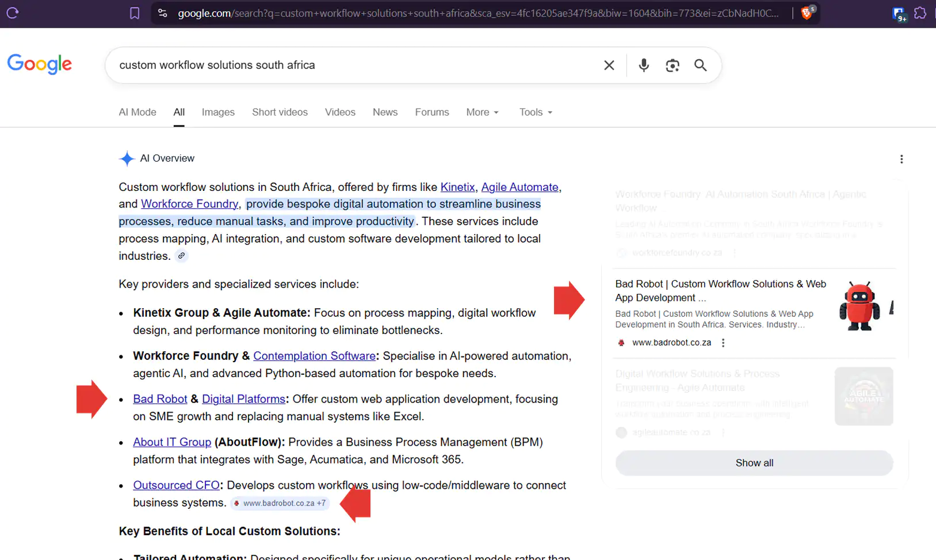The width and height of the screenshot is (936, 560).
Task: Reload the page using the refresh icon
Action: [x=12, y=13]
